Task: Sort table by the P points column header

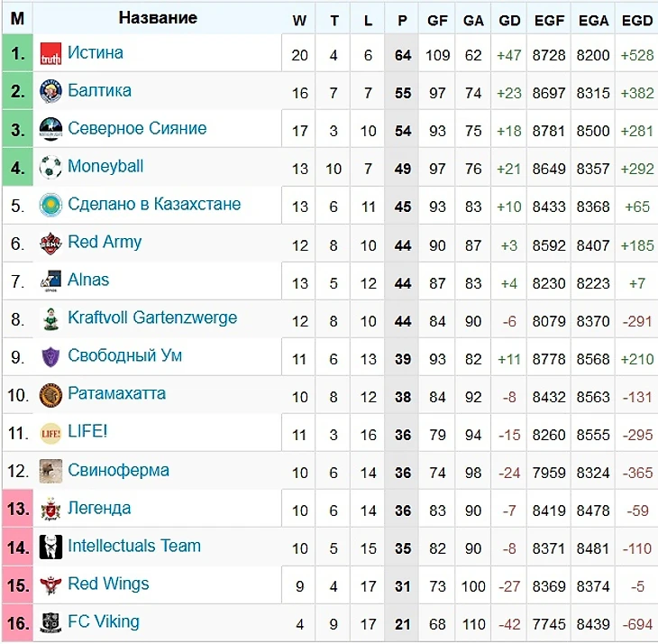Action: point(402,20)
